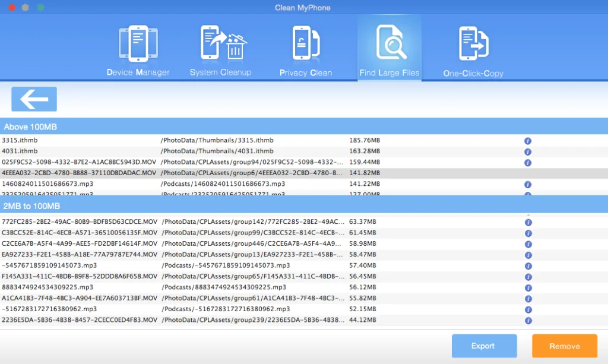Click the Export button
This screenshot has height=364, width=608.
tap(484, 346)
